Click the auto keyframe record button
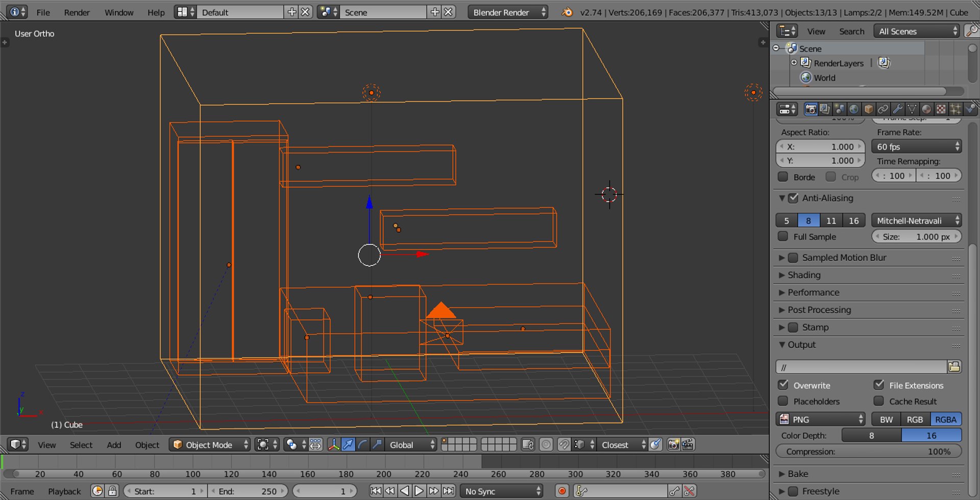The height and width of the screenshot is (500, 980). pos(562,491)
